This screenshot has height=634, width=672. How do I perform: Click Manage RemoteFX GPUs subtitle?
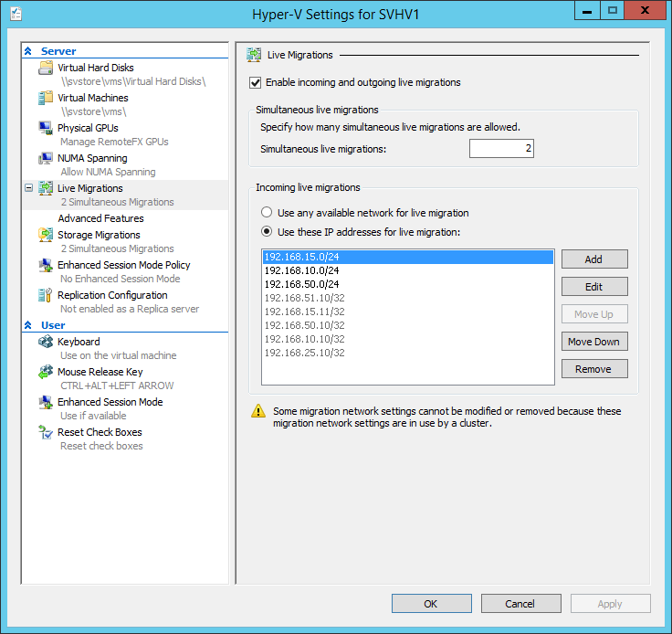pyautogui.click(x=114, y=142)
